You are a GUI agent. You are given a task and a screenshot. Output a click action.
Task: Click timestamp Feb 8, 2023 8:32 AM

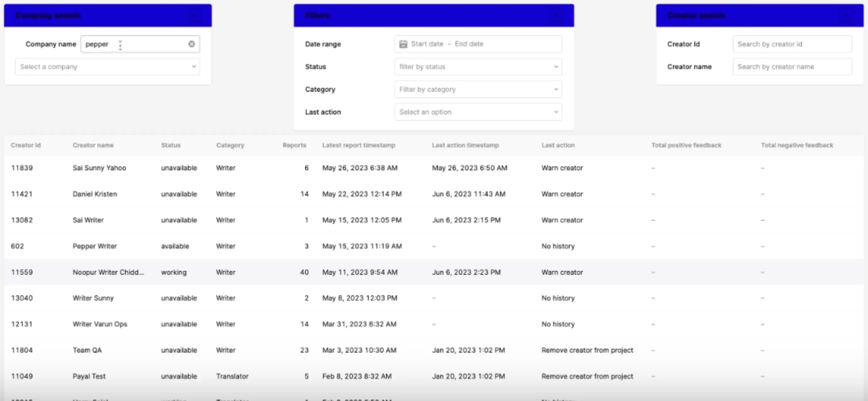[x=357, y=376]
